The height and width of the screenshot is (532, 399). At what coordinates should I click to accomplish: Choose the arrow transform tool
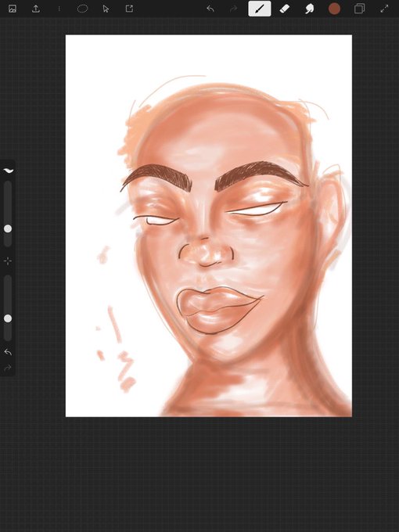106,9
